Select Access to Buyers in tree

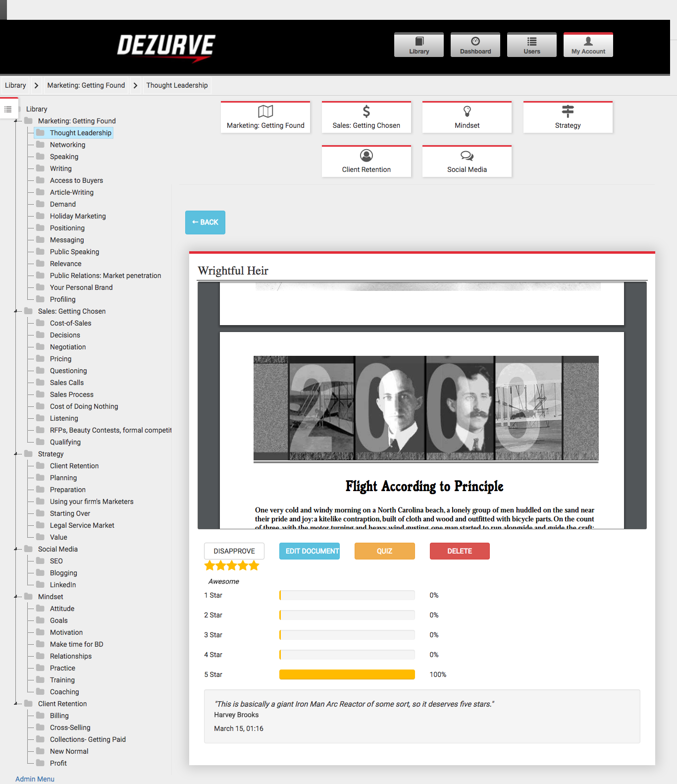[x=76, y=180]
